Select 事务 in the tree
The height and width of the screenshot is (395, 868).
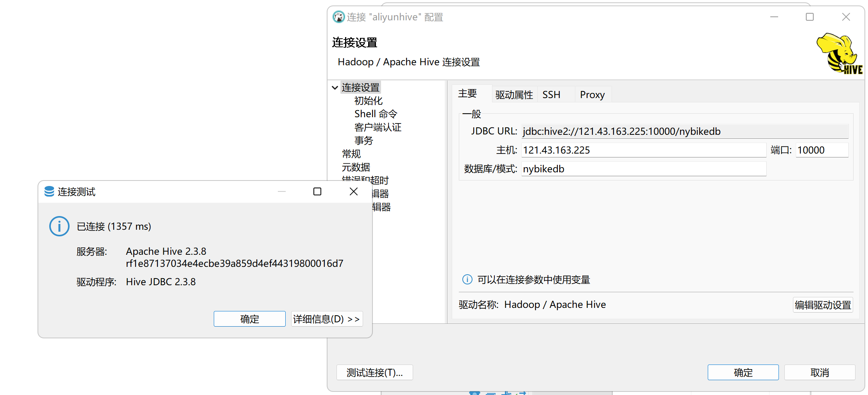[363, 141]
